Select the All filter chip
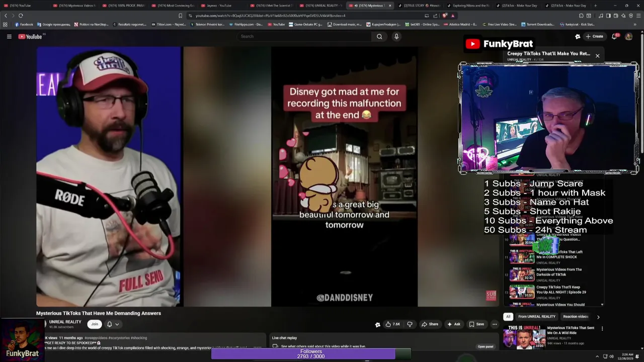The height and width of the screenshot is (362, 644). coord(508,317)
